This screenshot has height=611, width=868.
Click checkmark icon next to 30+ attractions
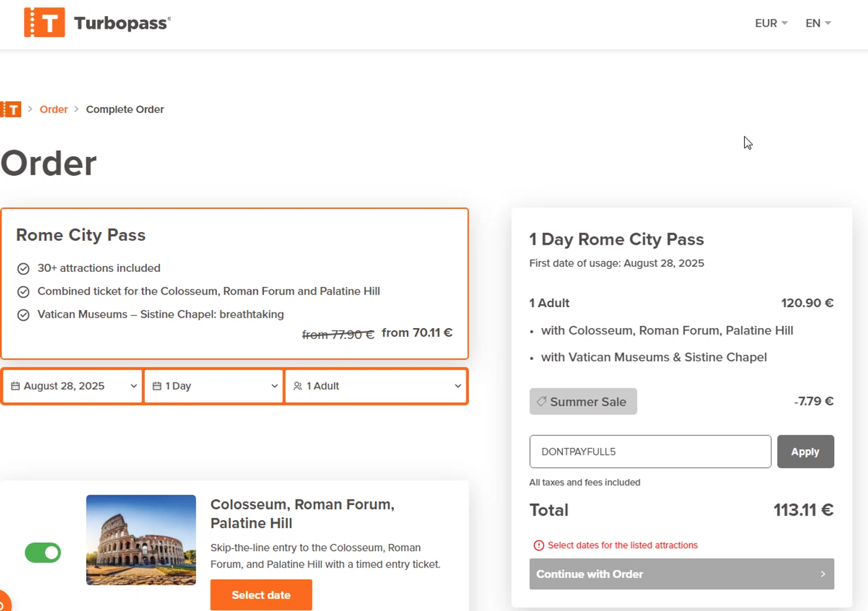[x=23, y=268]
